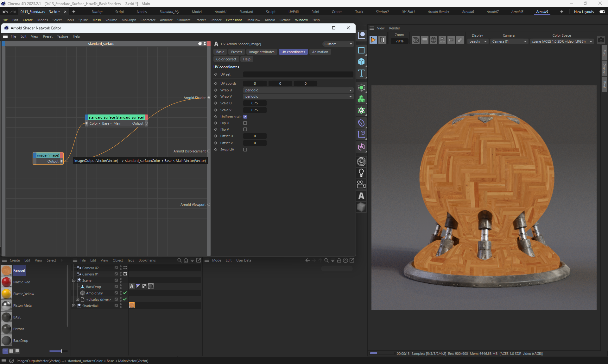Click the Scale U value field
Screen dimensions: 608x364
(x=255, y=103)
